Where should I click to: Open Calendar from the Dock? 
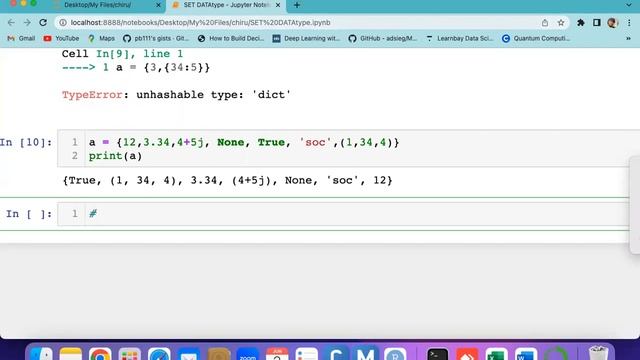click(277, 353)
